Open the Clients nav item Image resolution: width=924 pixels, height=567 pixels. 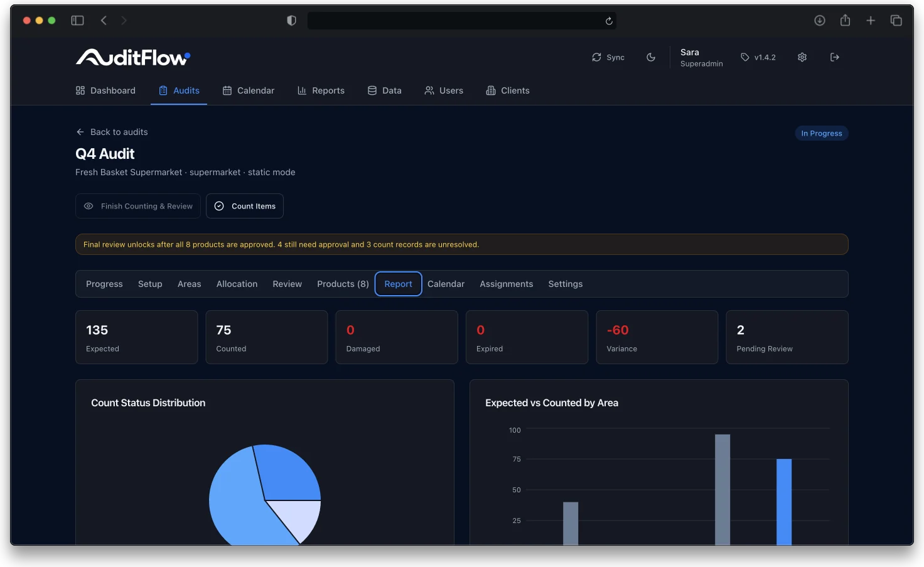click(508, 90)
